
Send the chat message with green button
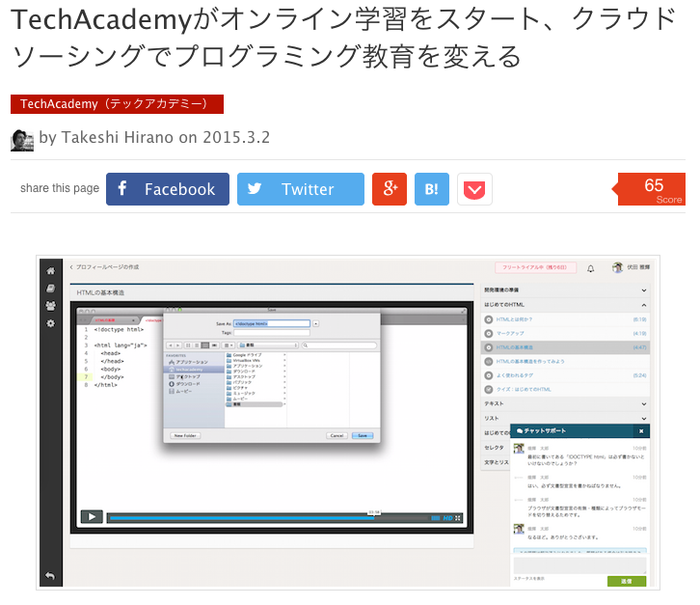(x=627, y=581)
